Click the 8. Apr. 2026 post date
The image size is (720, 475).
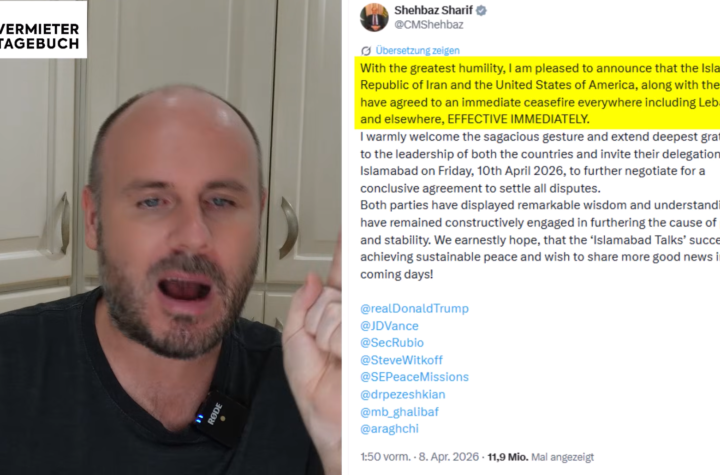tap(449, 457)
